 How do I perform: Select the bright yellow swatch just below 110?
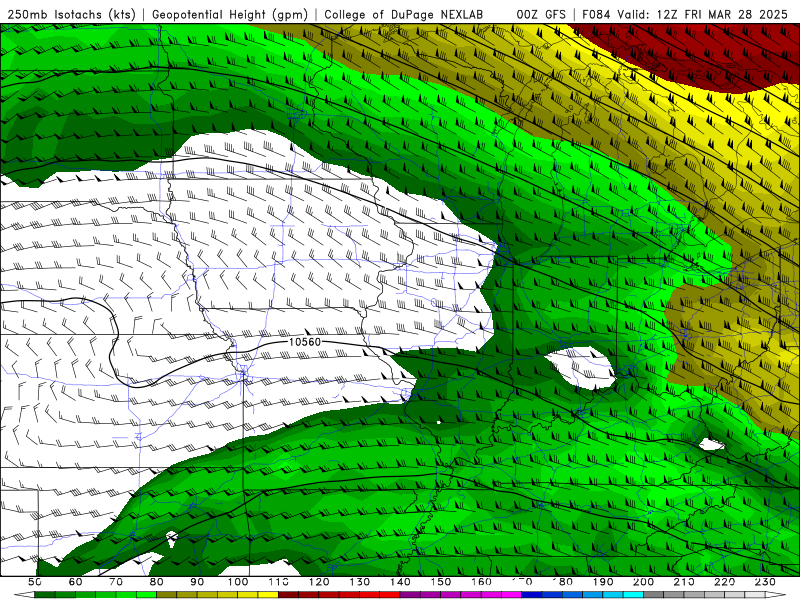click(x=268, y=595)
